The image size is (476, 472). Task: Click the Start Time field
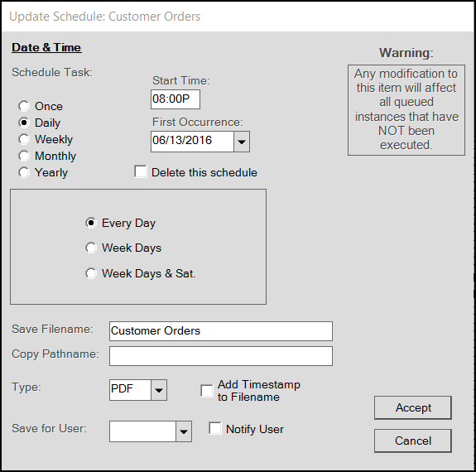pyautogui.click(x=175, y=99)
